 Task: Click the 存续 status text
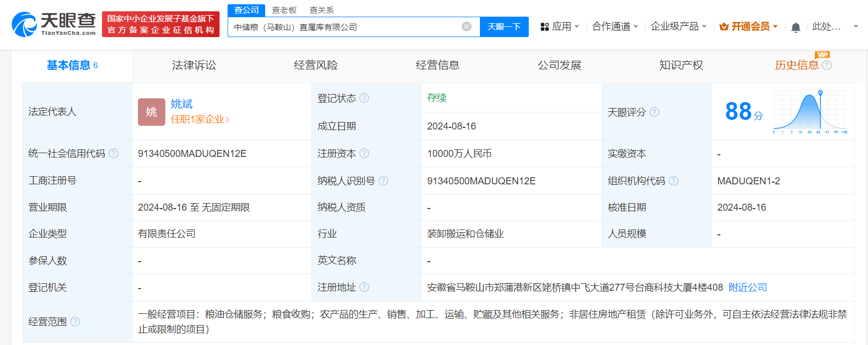[x=437, y=98]
